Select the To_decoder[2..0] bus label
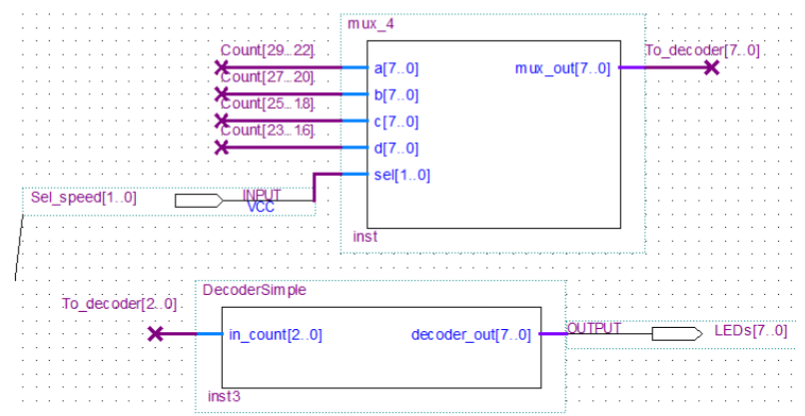805x416 pixels. 120,304
